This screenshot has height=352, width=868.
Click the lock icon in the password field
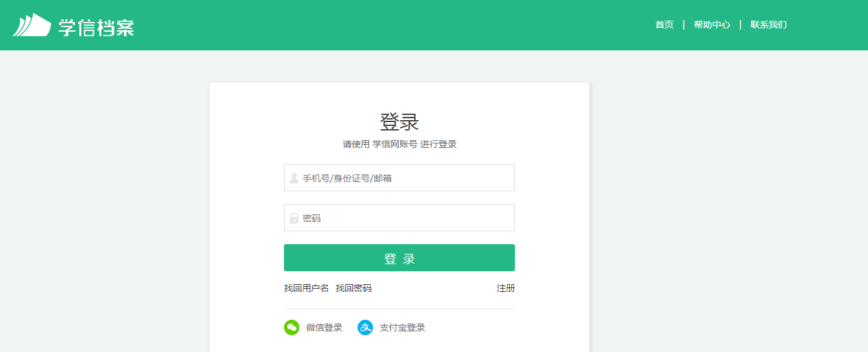point(294,218)
